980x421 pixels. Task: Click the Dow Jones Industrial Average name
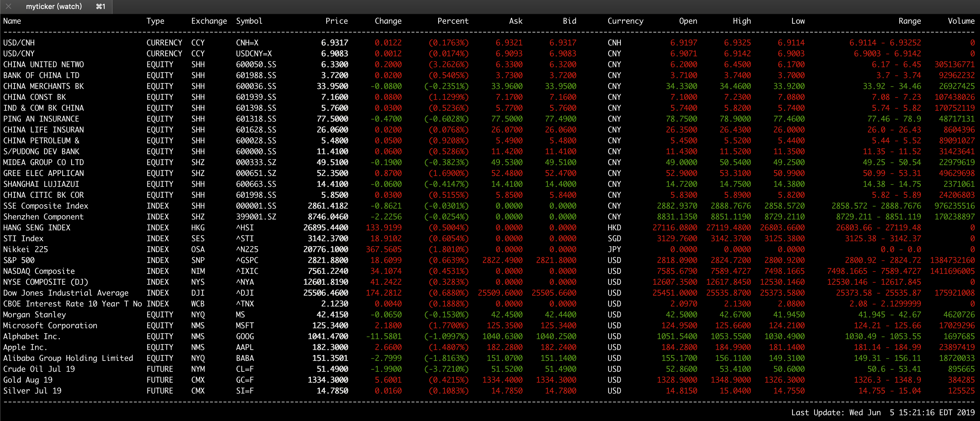[x=66, y=293]
